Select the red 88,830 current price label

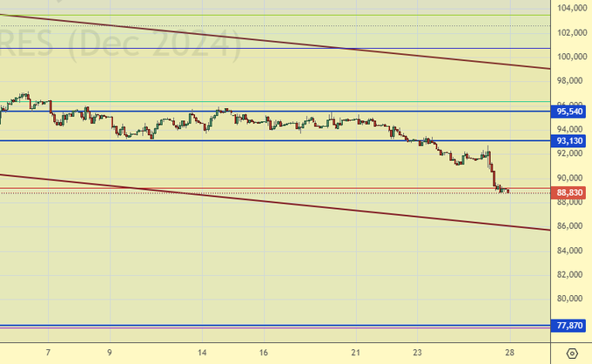tap(570, 192)
